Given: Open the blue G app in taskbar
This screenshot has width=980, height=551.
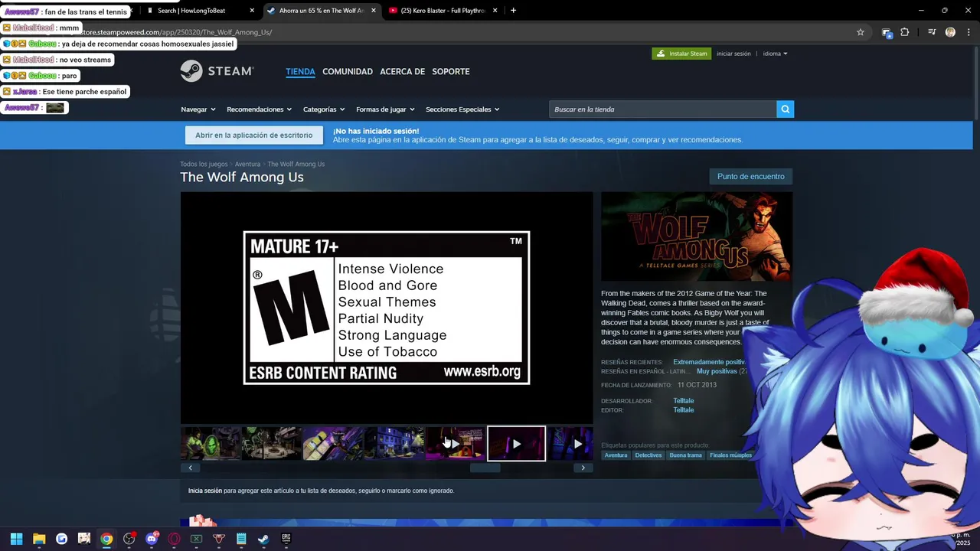Looking at the screenshot, I should (61, 539).
